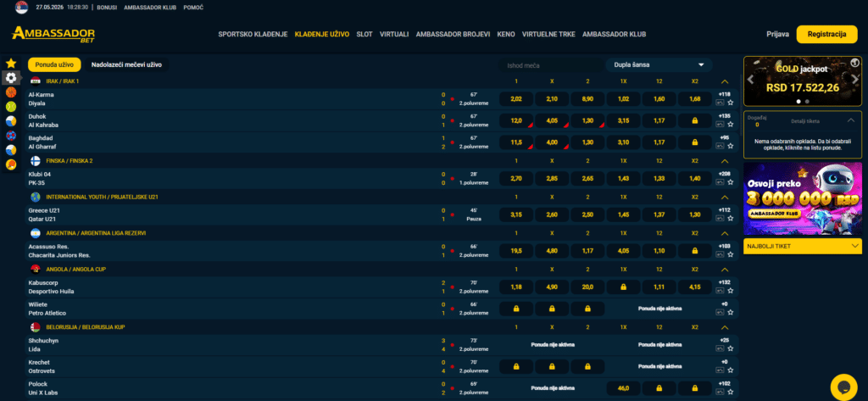This screenshot has height=401, width=868.
Task: Open the live chat support bubble
Action: coord(844,387)
